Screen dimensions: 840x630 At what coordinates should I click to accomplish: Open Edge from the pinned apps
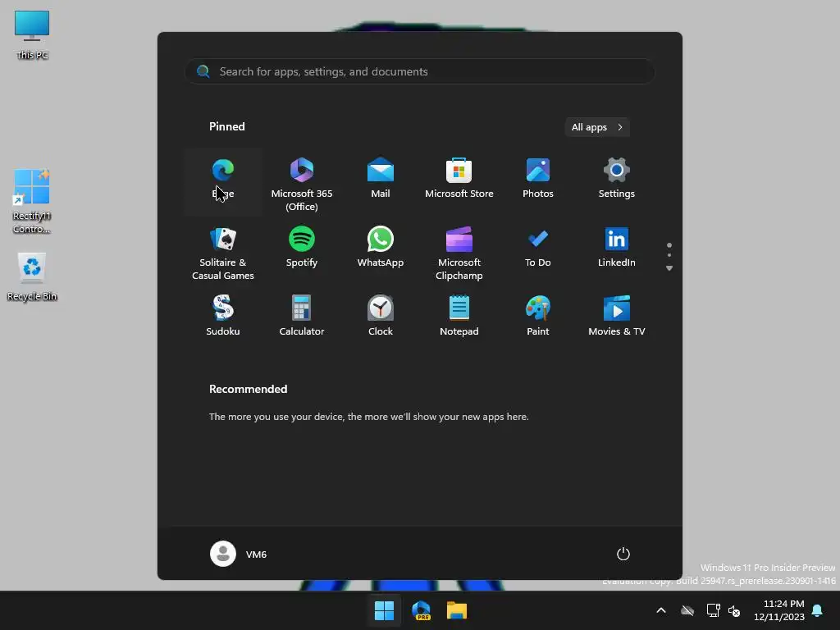223,181
